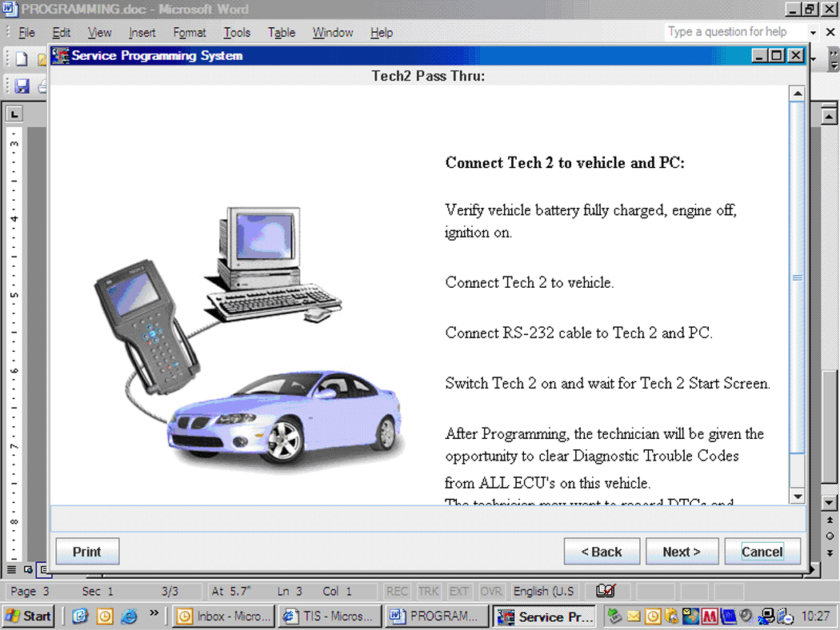The image size is (840, 630).
Task: Open the help question box dropdown arrow
Action: point(813,33)
